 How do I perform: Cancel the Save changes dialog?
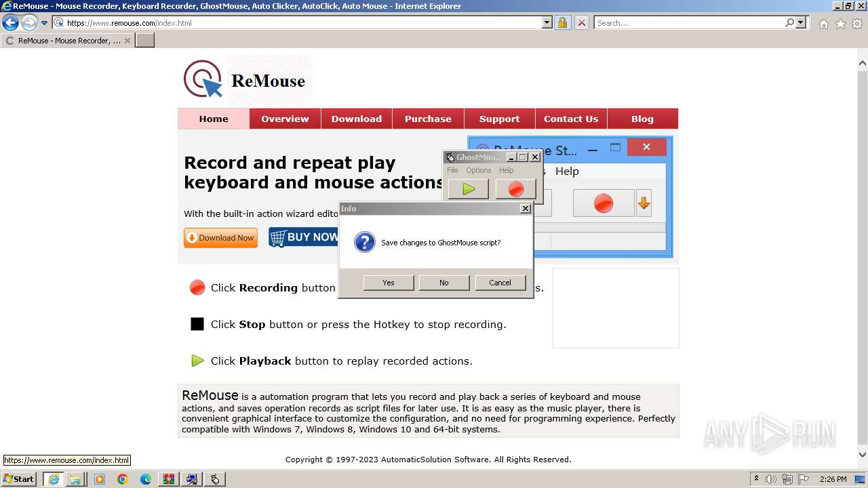coord(500,283)
